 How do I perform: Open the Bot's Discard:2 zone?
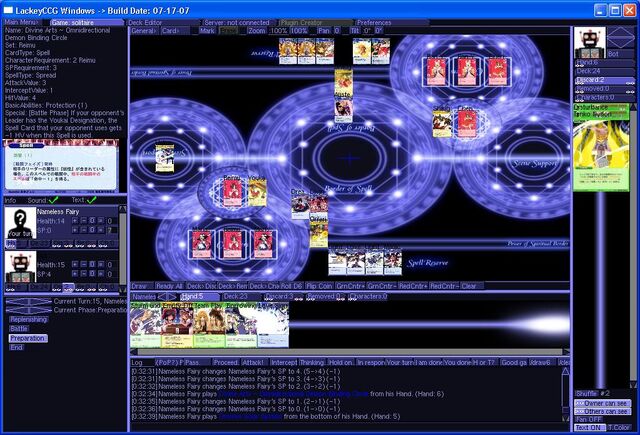click(604, 80)
